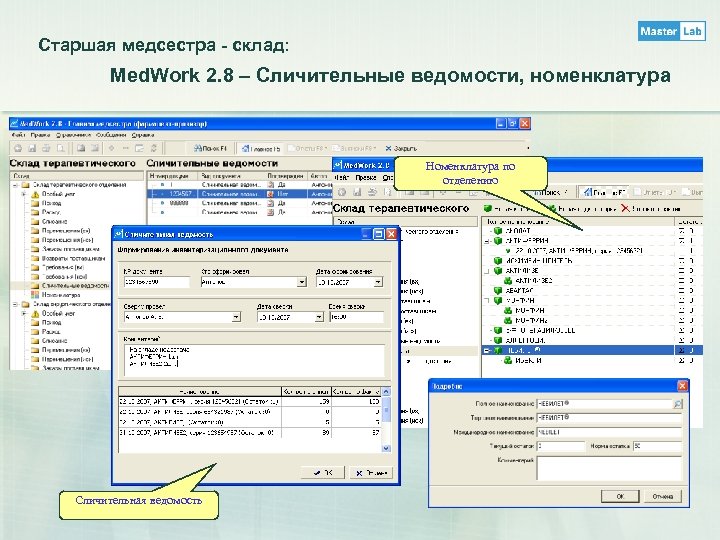Viewport: 720px width, 540px height.
Task: Collapse the highlighted nomenclature tree node
Action: [488, 350]
